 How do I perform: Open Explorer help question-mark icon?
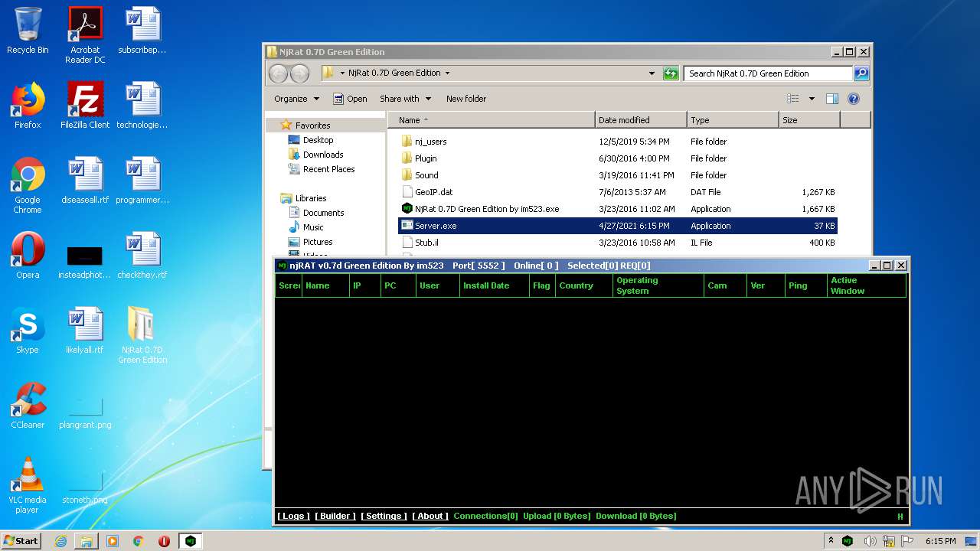[854, 99]
